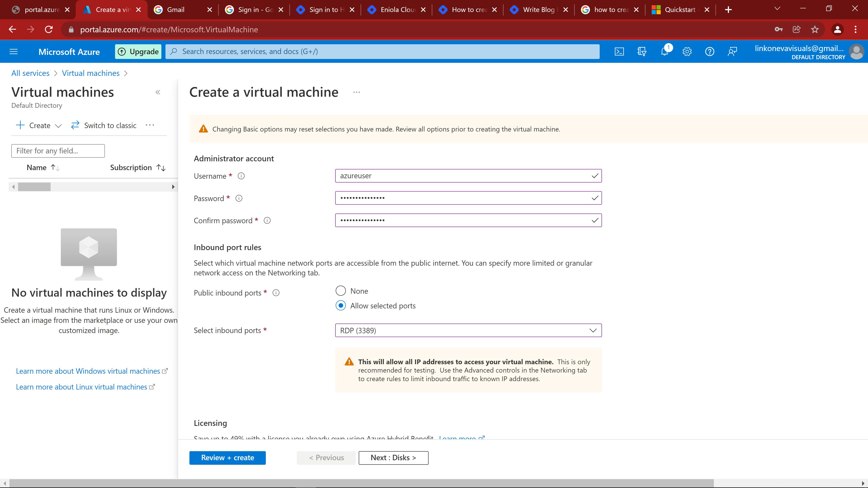Open Cloud Shell from the Azure header

(619, 52)
